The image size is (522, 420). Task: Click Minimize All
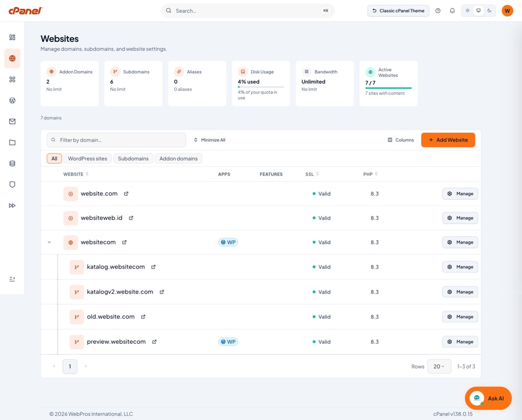210,140
